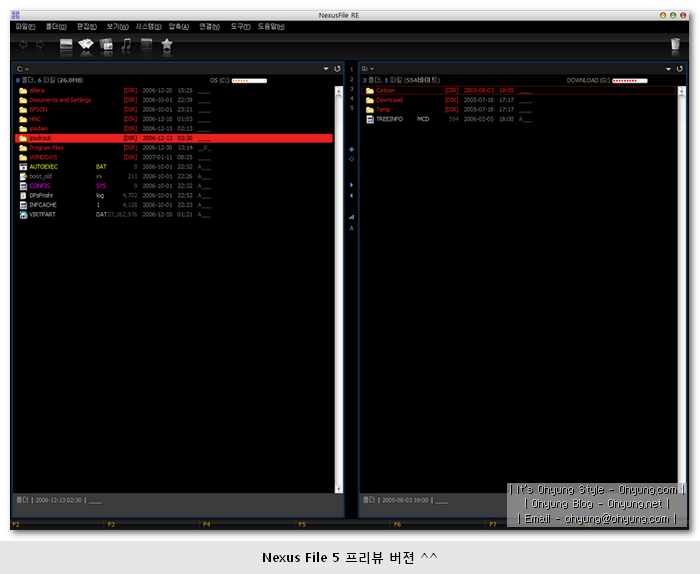Open the 편집 menu

pyautogui.click(x=87, y=27)
